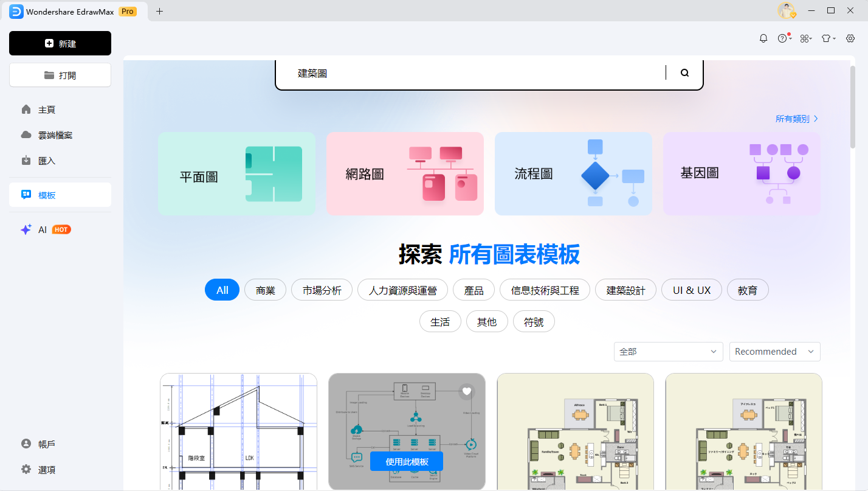Switch filter to 建築設計 category
The width and height of the screenshot is (868, 491).
[x=625, y=290]
